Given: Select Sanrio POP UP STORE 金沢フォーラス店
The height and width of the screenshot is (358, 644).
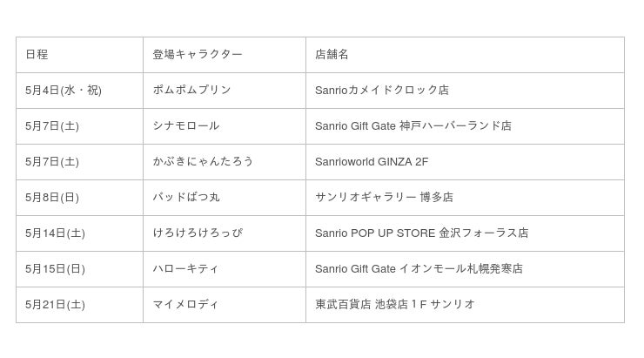Looking at the screenshot, I should pos(422,233).
